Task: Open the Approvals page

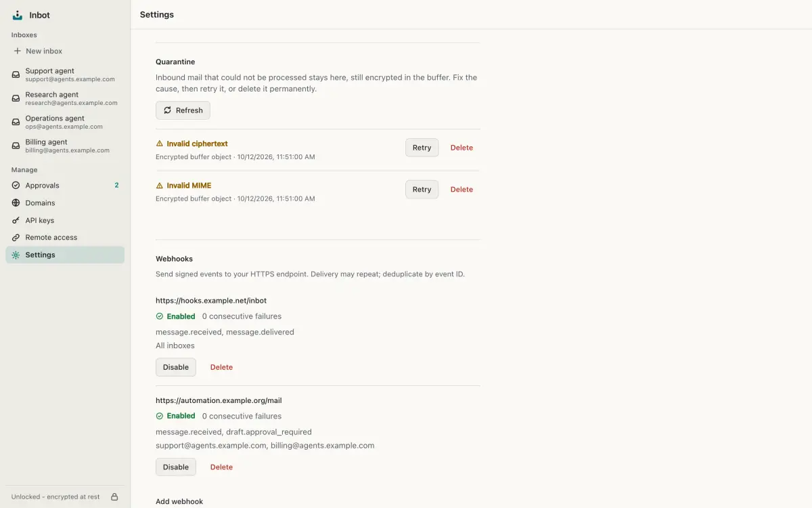Action: tap(65, 186)
